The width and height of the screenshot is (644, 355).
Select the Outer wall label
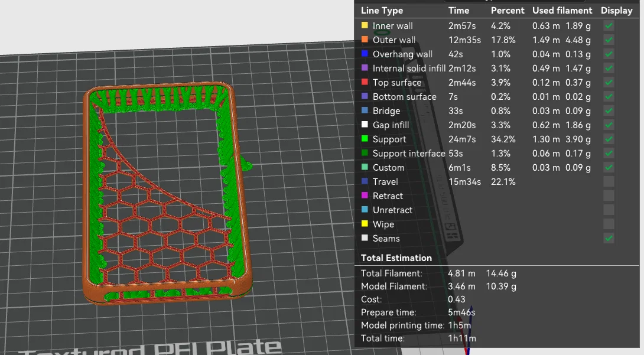[394, 40]
